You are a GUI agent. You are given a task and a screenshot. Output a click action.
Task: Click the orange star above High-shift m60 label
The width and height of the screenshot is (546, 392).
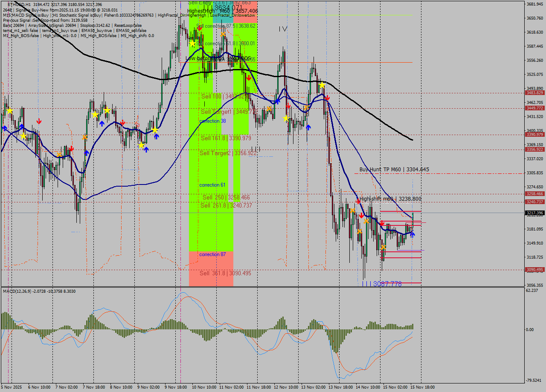coord(353,210)
